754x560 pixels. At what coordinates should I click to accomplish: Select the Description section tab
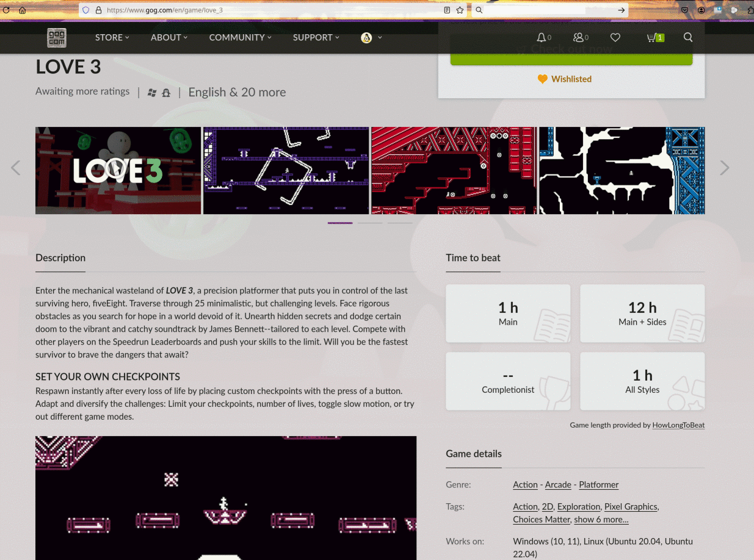60,257
